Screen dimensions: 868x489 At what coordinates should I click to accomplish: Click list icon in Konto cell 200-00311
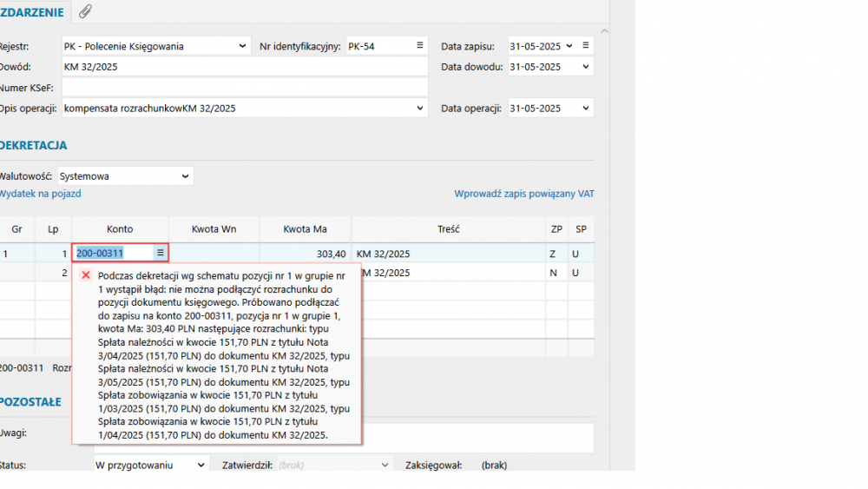(160, 253)
